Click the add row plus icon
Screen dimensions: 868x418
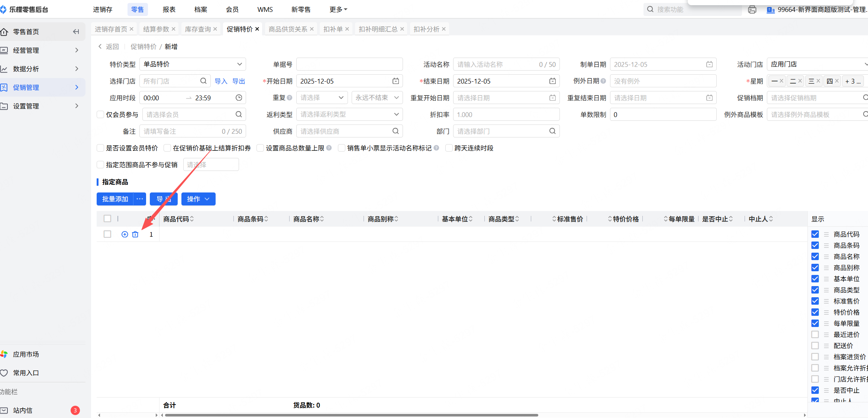(125, 234)
